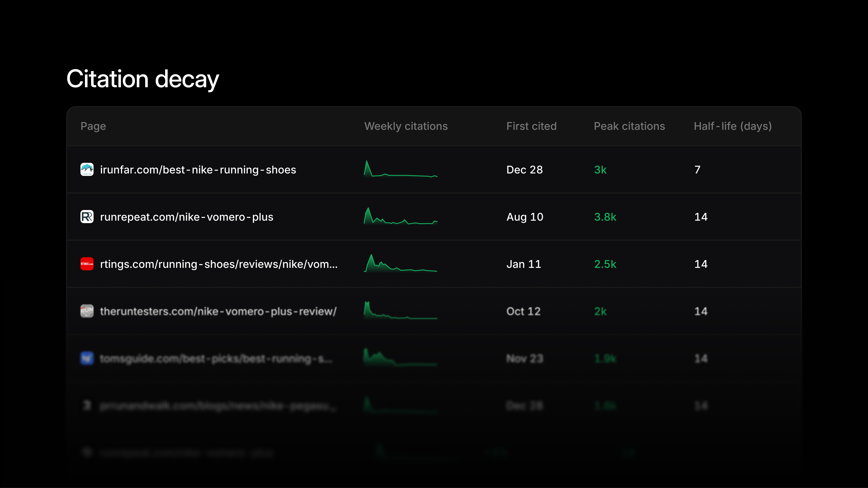Image resolution: width=868 pixels, height=488 pixels.
Task: Open theruntesters.com nike-vomero-plus-review link
Action: [218, 311]
